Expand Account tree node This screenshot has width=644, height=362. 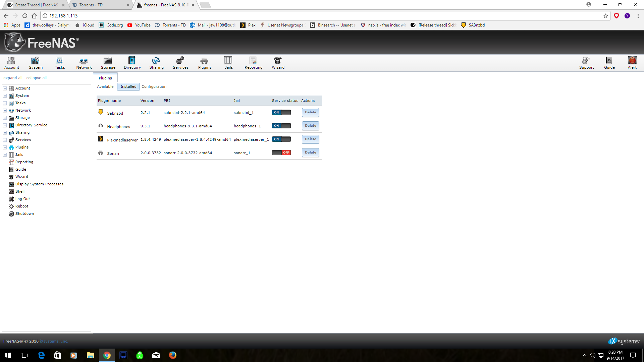5,88
